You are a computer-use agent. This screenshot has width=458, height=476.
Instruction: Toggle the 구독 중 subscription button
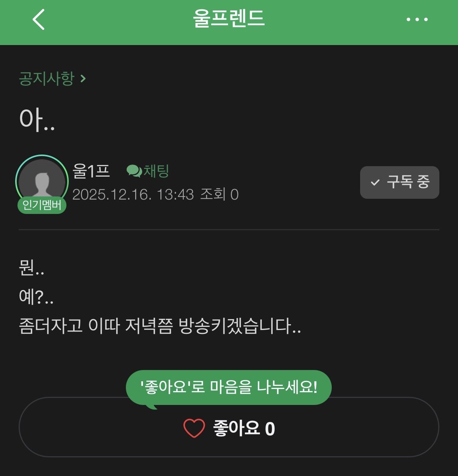click(x=399, y=182)
